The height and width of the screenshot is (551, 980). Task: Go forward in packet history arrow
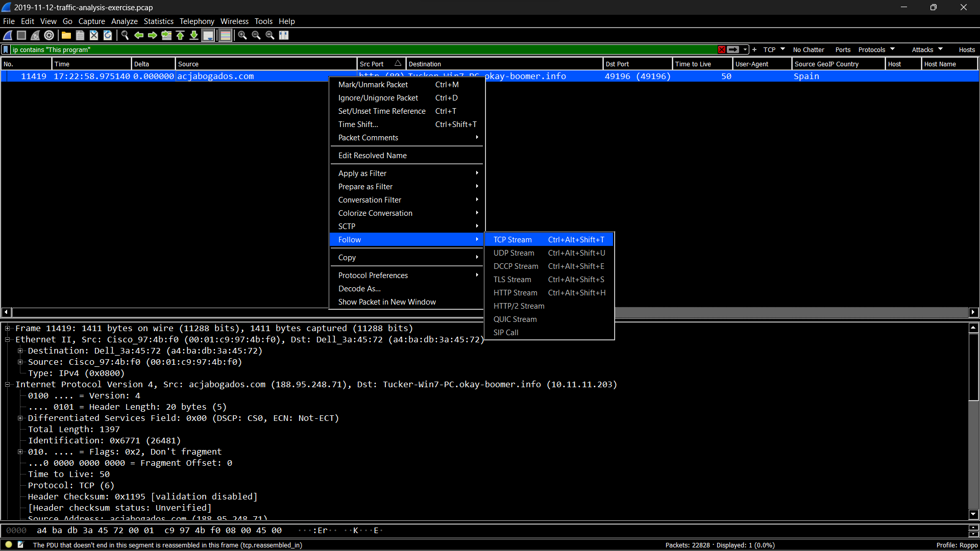tap(153, 35)
